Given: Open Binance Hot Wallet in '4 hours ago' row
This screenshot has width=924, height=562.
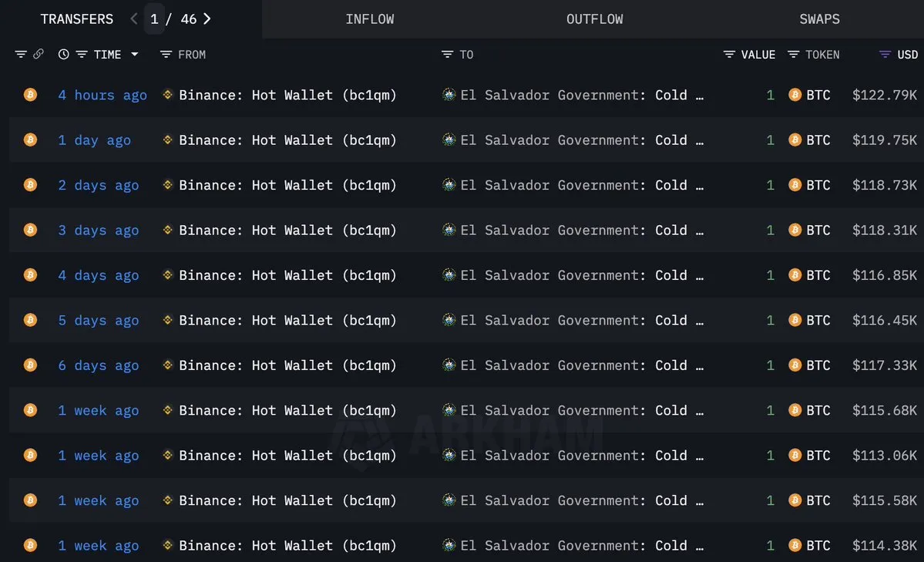Looking at the screenshot, I should point(287,95).
